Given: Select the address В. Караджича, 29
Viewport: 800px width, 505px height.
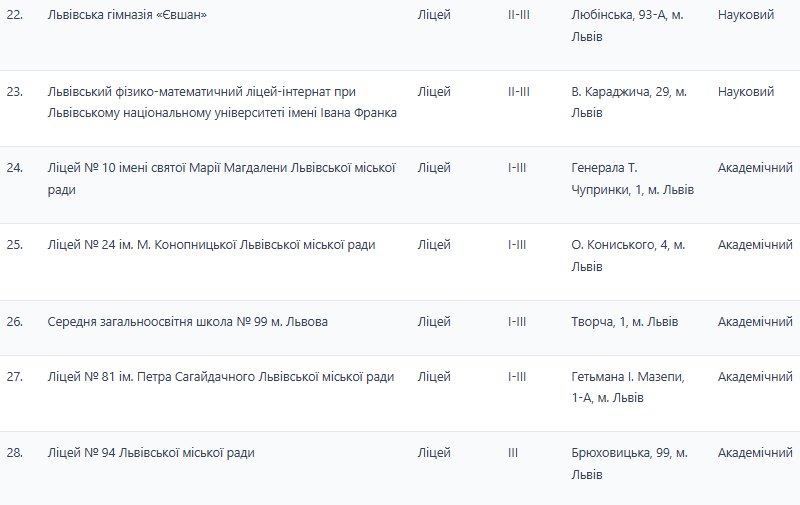Looking at the screenshot, I should coord(628,102).
